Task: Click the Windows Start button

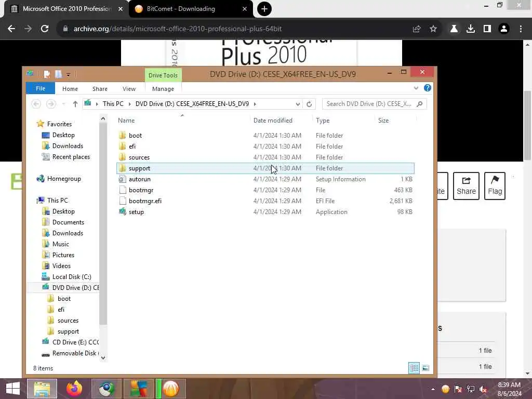Action: coord(13,389)
